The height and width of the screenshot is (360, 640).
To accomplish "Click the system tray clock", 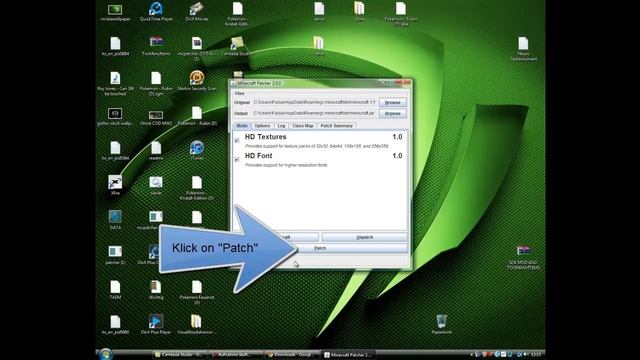I will pos(536,355).
